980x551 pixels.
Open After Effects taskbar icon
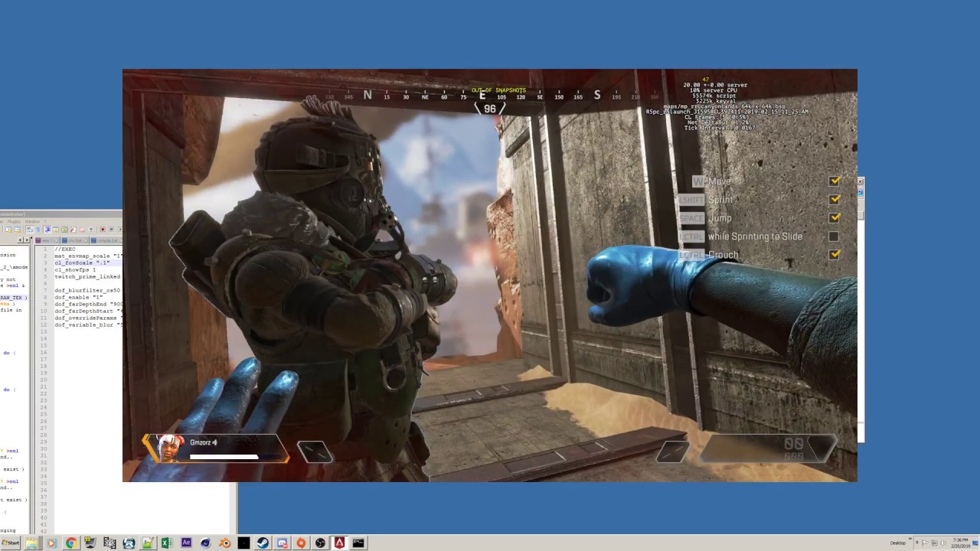click(186, 543)
